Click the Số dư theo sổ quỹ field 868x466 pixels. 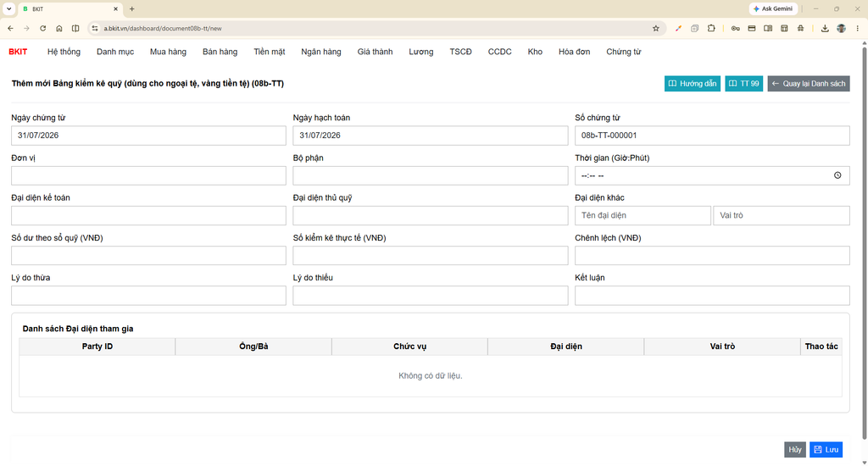(148, 256)
